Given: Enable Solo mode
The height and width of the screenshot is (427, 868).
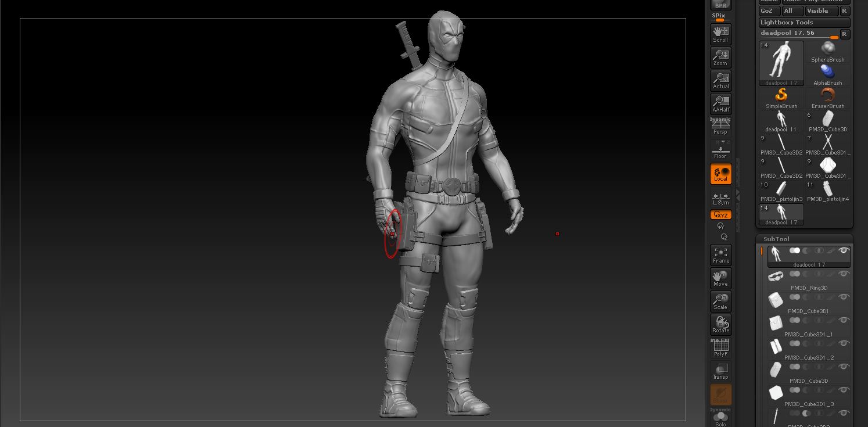Looking at the screenshot, I should pos(720,418).
